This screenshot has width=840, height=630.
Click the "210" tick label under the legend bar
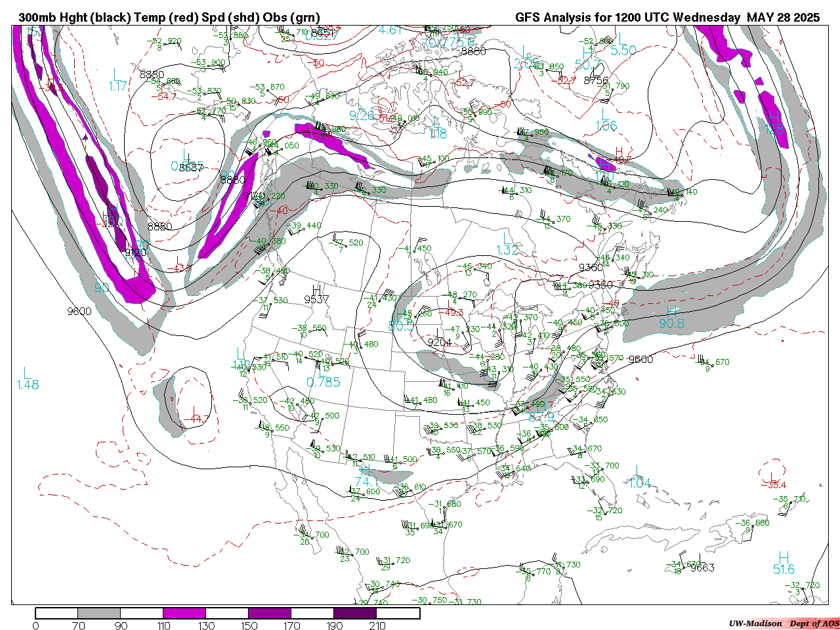pos(377,625)
